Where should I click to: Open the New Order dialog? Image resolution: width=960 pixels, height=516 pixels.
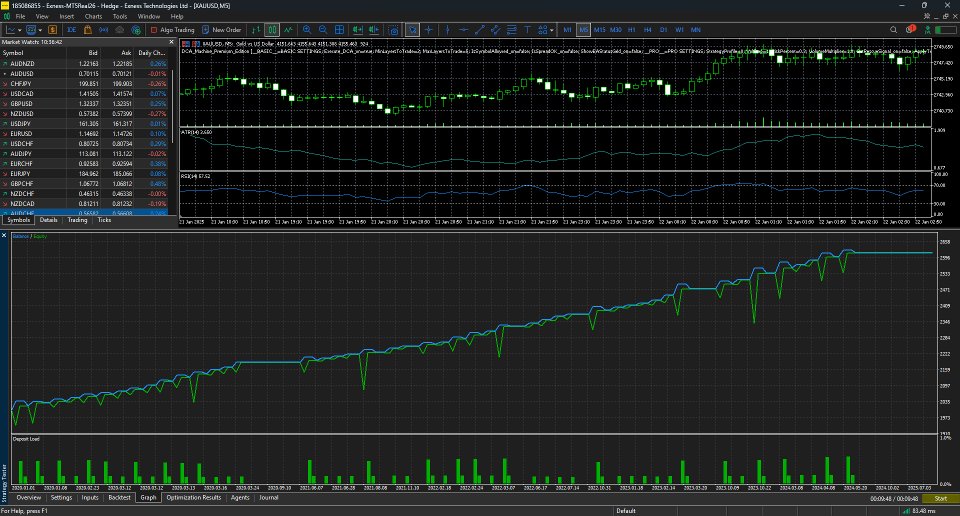(222, 29)
